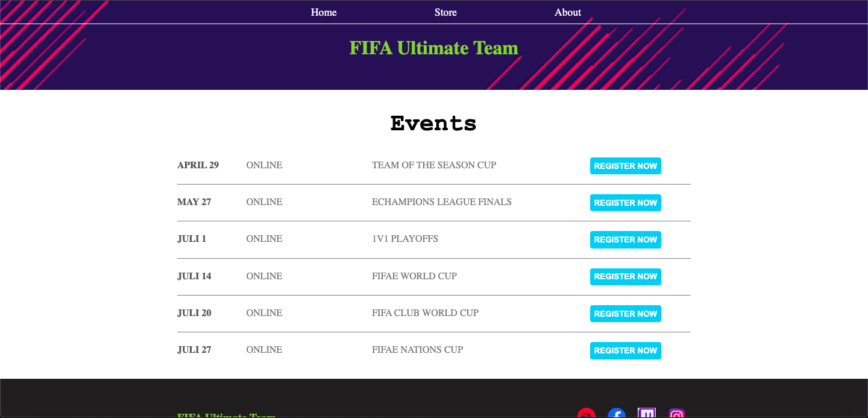Select the April 29 event date

pyautogui.click(x=198, y=165)
